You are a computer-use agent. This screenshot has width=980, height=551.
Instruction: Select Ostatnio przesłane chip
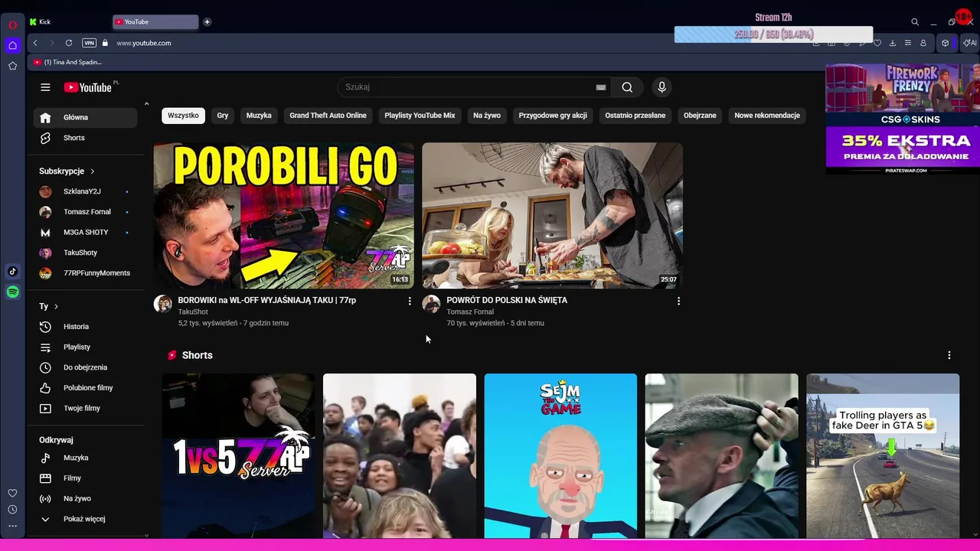(x=635, y=116)
